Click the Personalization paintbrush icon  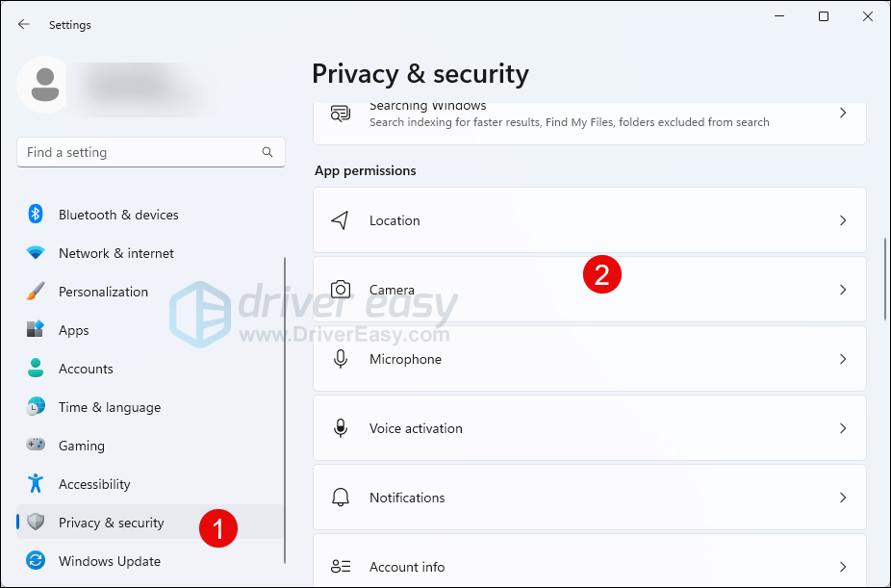pos(36,292)
